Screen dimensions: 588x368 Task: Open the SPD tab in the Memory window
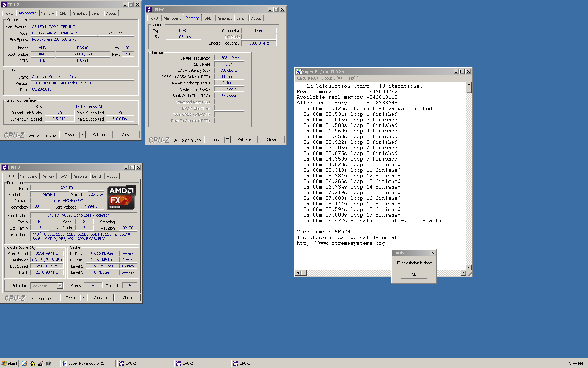[x=208, y=18]
